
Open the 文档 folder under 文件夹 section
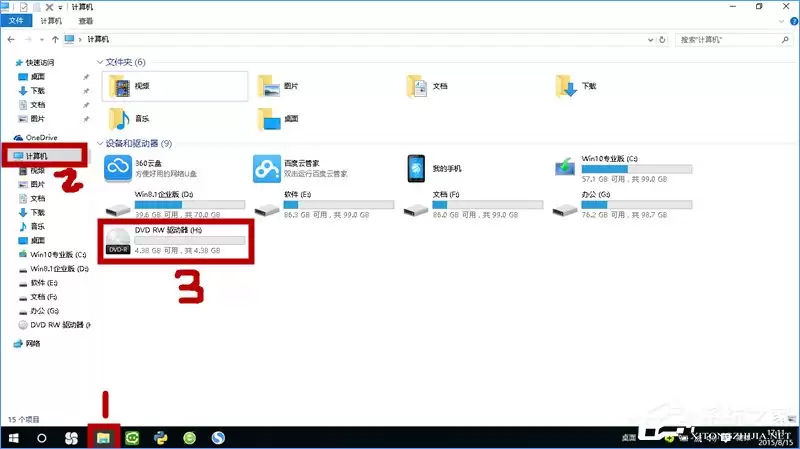coord(427,86)
